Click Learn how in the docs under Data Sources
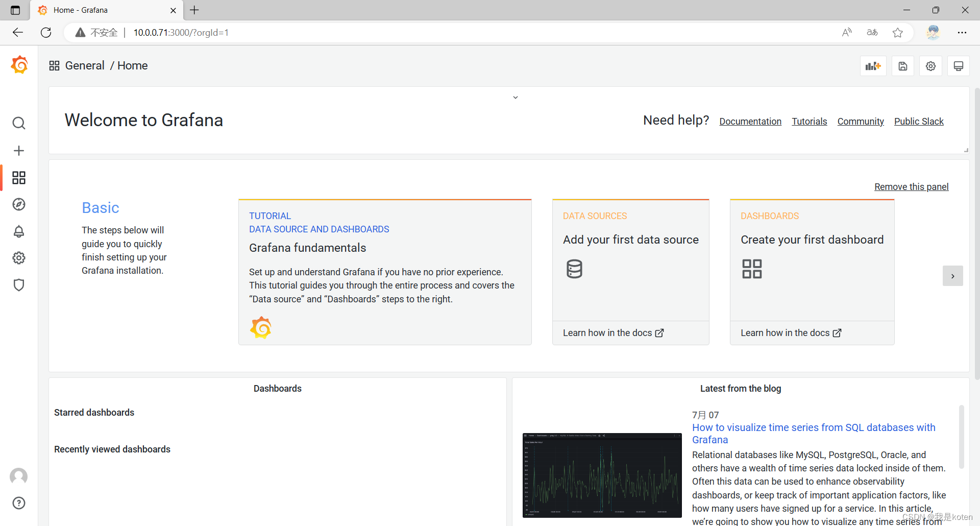The image size is (980, 526). [613, 333]
